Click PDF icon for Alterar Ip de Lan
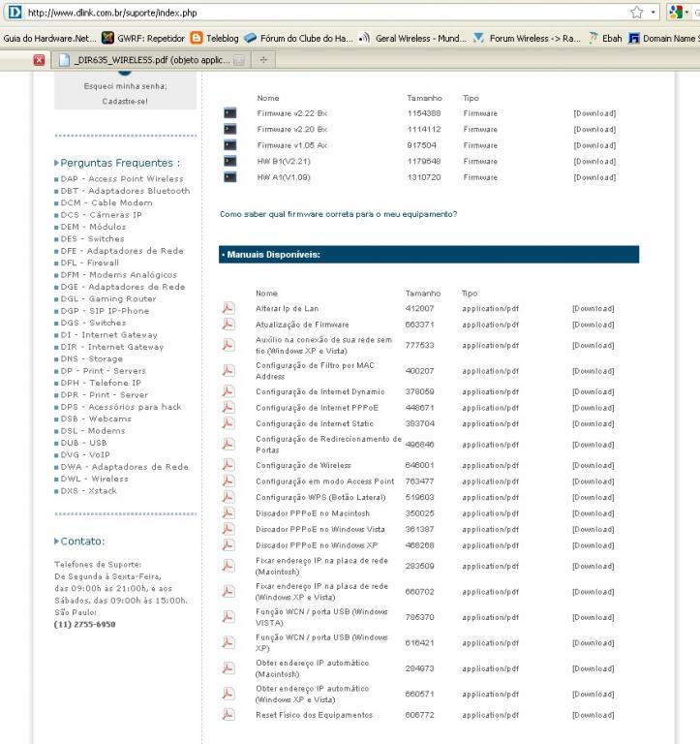The width and height of the screenshot is (700, 744). pyautogui.click(x=228, y=308)
